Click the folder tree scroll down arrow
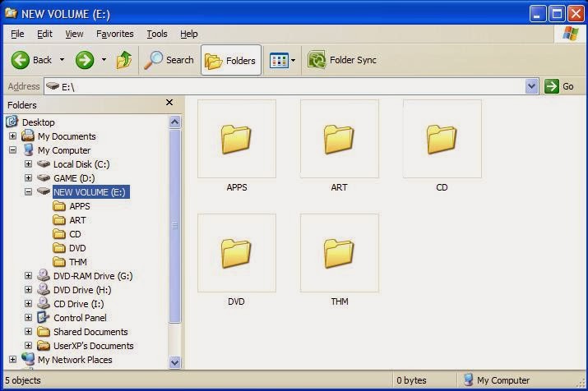Screen dimensions: 588x391 click(174, 362)
